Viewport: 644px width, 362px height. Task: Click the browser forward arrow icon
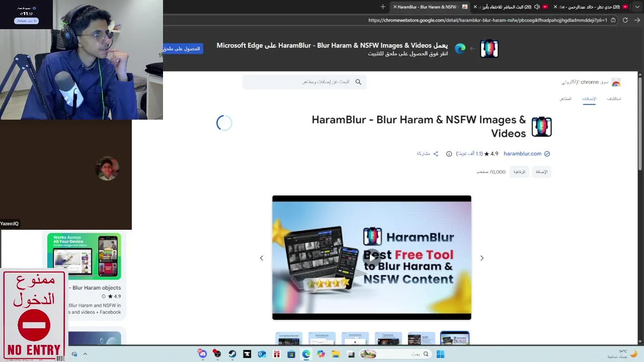637,20
